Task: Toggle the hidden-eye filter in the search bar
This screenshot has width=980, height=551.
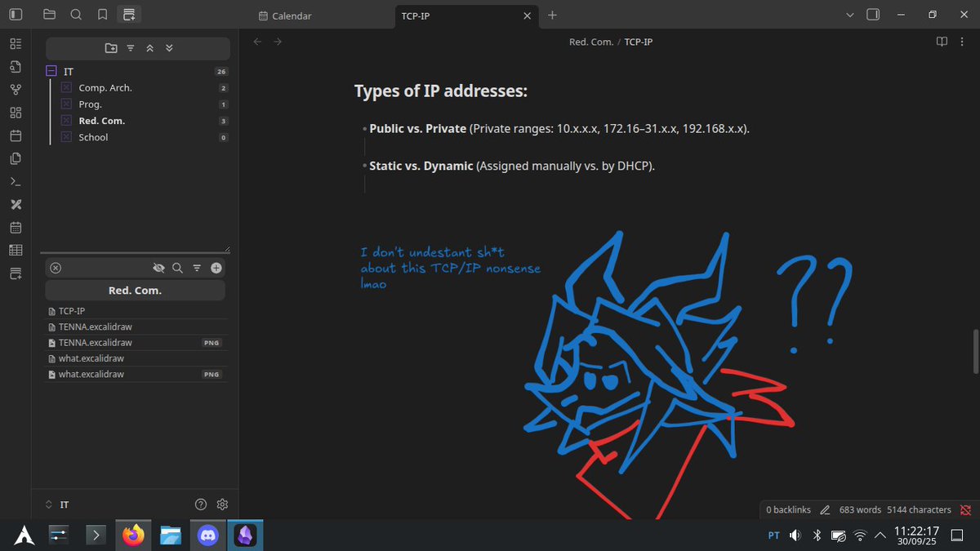Action: click(x=158, y=268)
